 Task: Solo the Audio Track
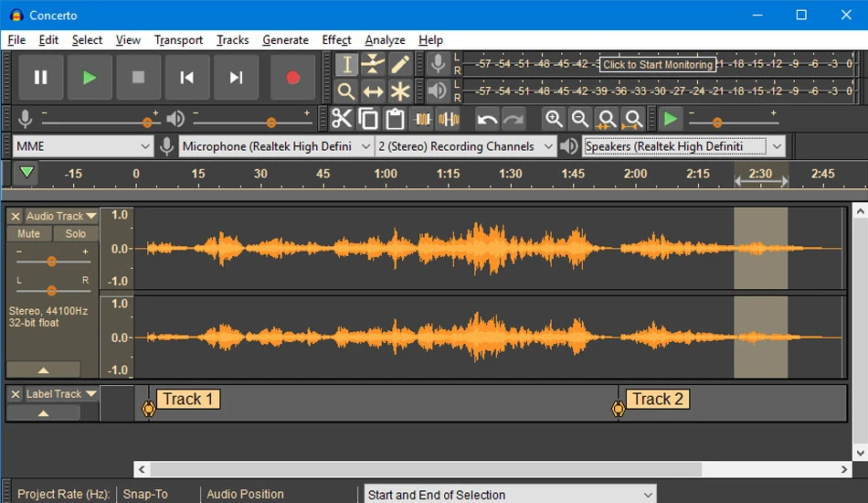(75, 234)
